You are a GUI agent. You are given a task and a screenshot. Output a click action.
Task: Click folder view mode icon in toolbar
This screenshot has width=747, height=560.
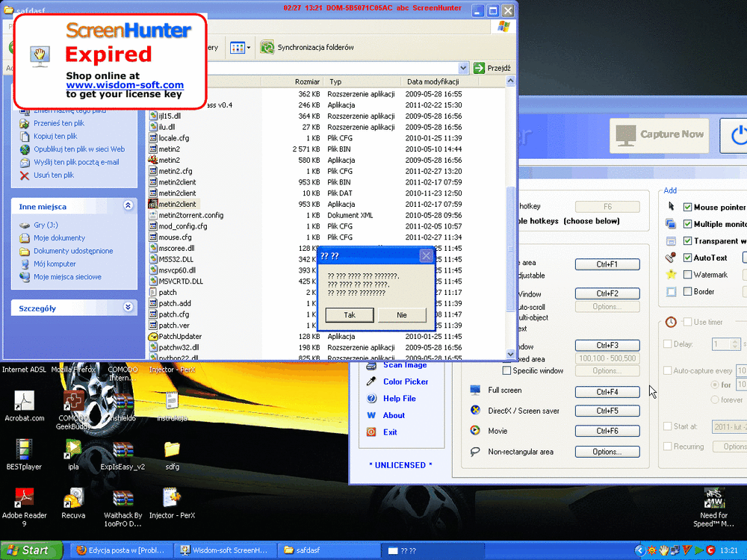click(x=237, y=47)
